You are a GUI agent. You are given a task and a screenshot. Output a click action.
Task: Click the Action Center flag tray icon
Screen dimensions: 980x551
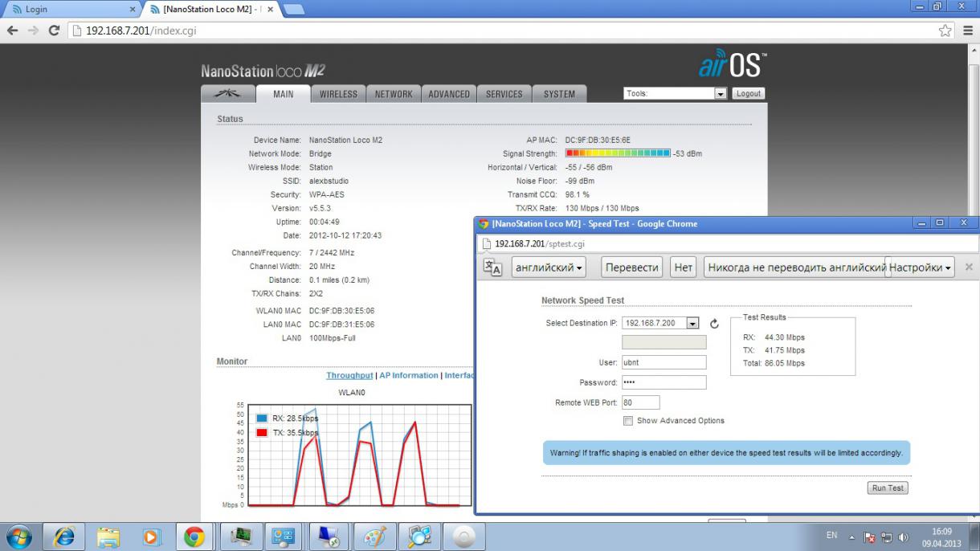[x=869, y=537]
